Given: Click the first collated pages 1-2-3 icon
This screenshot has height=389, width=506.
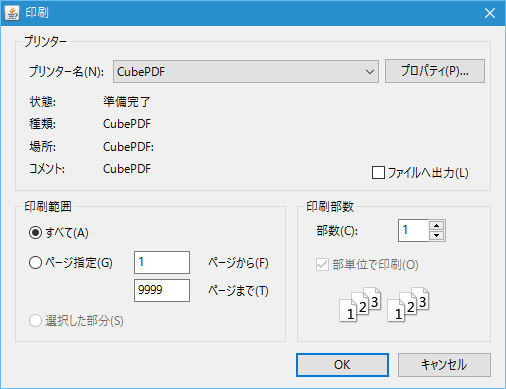Looking at the screenshot, I should click(x=360, y=304).
